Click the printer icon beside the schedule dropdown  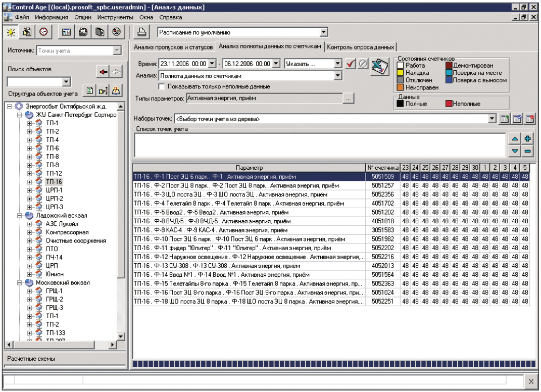coord(142,32)
